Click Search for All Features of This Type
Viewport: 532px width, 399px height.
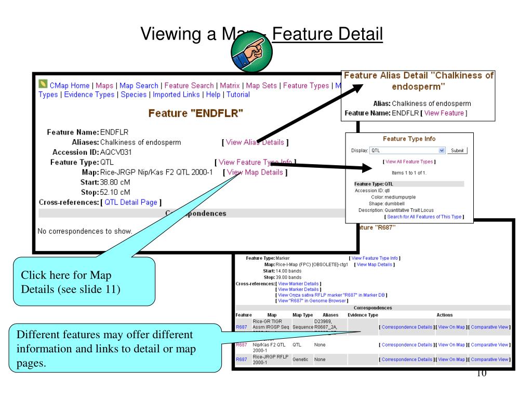[424, 217]
